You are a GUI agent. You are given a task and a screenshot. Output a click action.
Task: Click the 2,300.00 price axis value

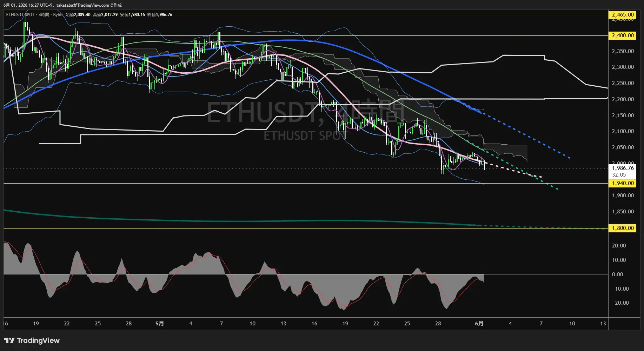[x=623, y=67]
